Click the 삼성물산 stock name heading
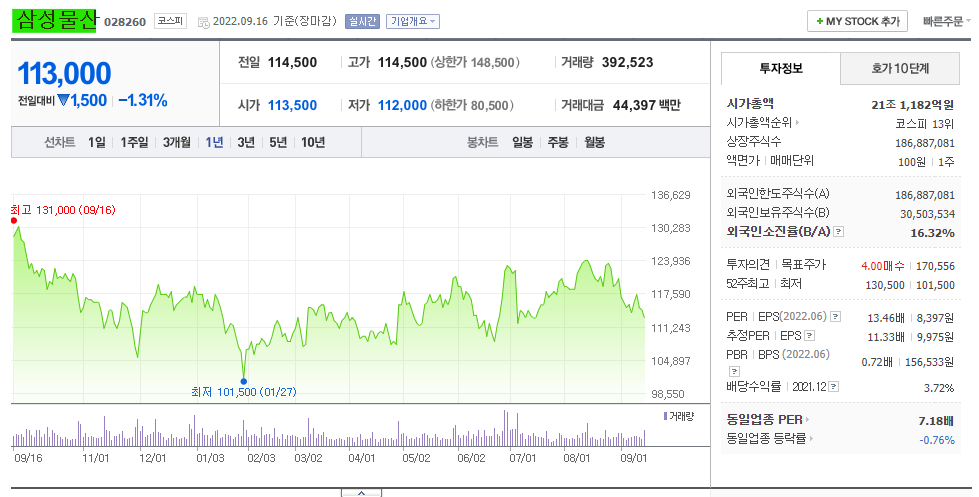This screenshot has width=979, height=497. pos(55,21)
